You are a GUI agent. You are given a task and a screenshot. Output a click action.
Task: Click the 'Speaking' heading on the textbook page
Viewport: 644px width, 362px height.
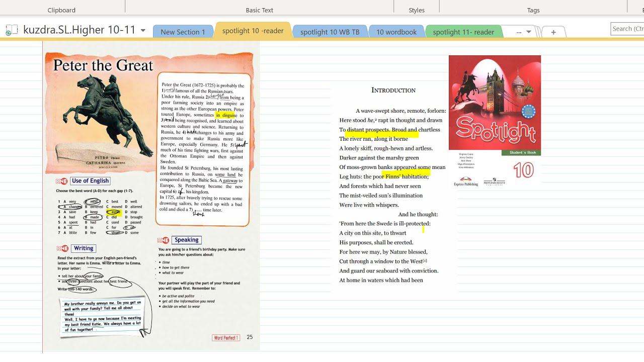point(187,240)
